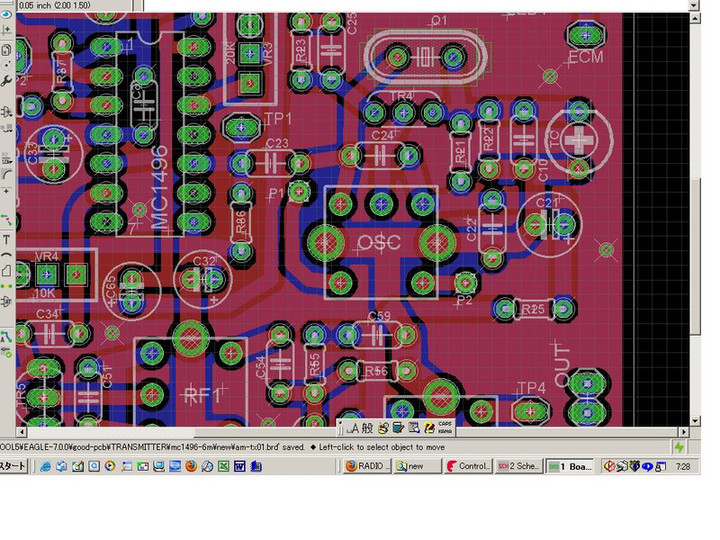Screen dimensions: 720x540
Task: Select the Text tool
Action: coord(6,240)
